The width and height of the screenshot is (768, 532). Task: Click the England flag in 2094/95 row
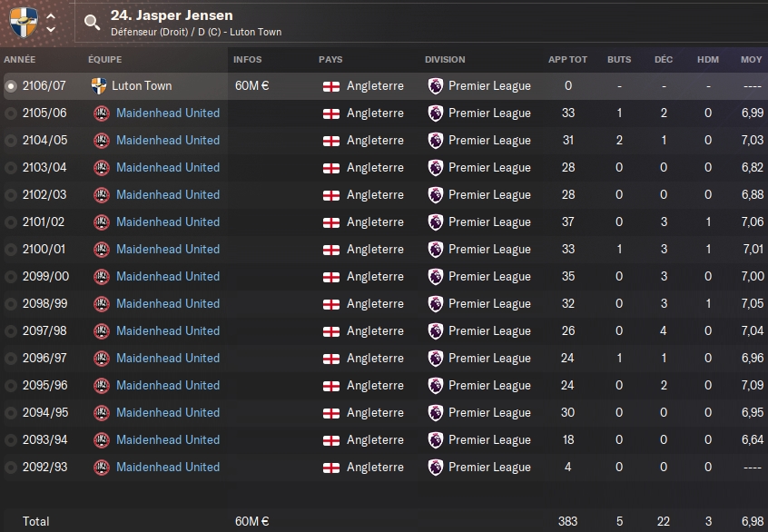click(331, 413)
